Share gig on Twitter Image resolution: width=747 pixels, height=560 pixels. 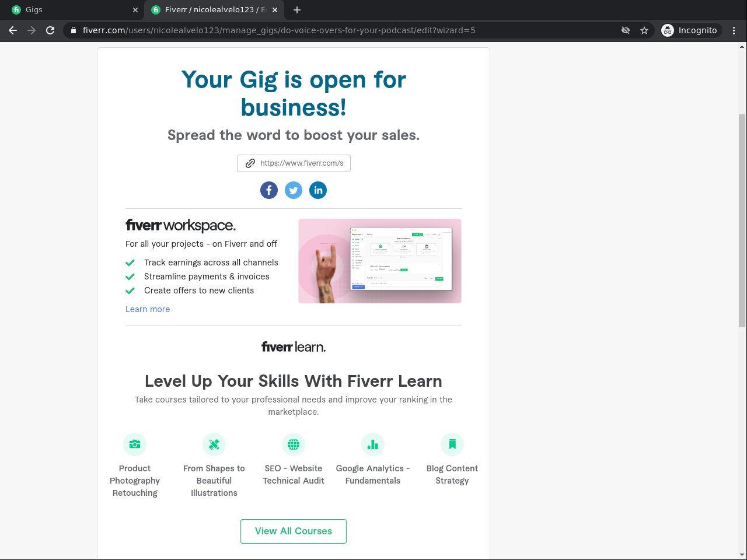[294, 190]
